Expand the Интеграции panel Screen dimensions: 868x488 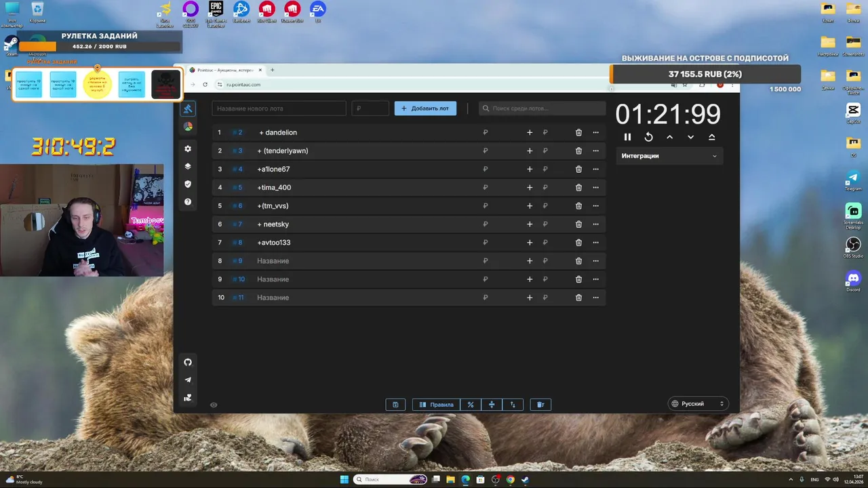point(669,156)
